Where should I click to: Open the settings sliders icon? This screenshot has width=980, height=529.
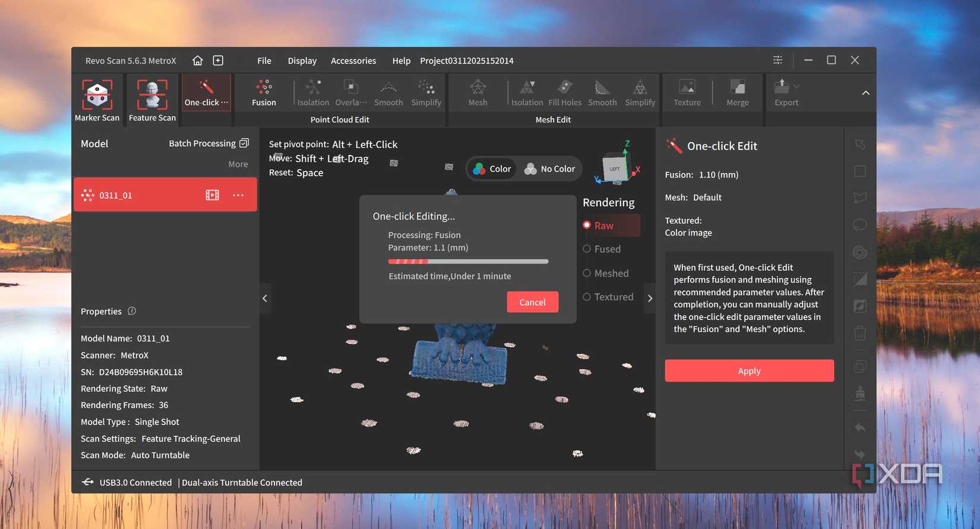point(777,60)
